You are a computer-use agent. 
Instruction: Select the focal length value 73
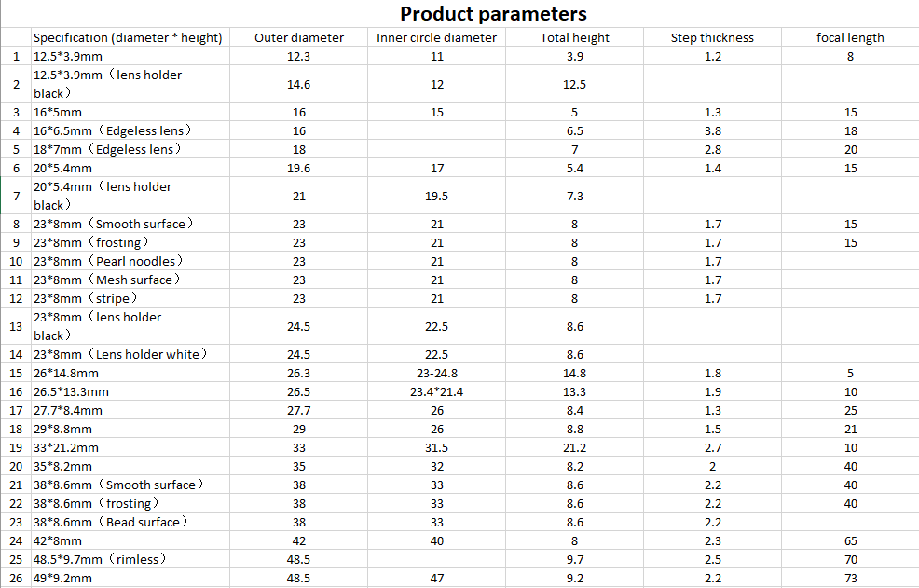click(850, 578)
